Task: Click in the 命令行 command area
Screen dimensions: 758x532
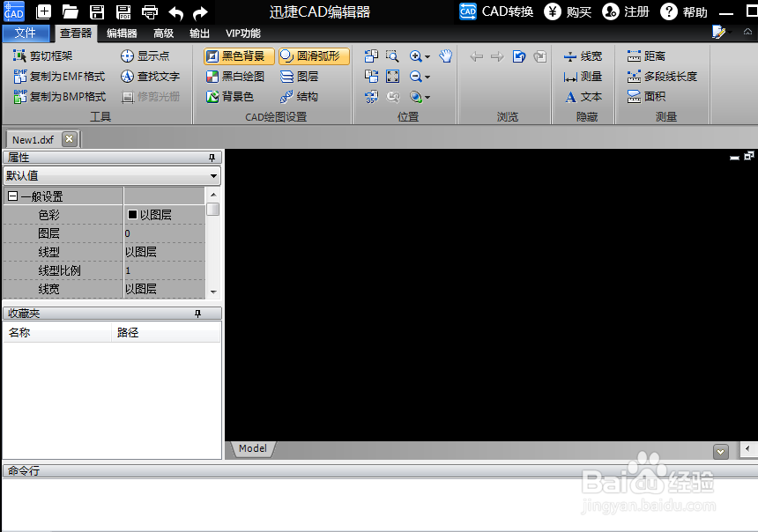Action: pyautogui.click(x=379, y=504)
